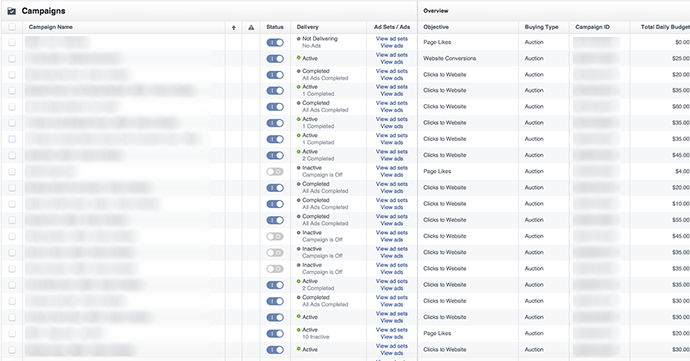Open View ad sets for the $10.00 campaign
The width and height of the screenshot is (690, 361).
[x=392, y=200]
